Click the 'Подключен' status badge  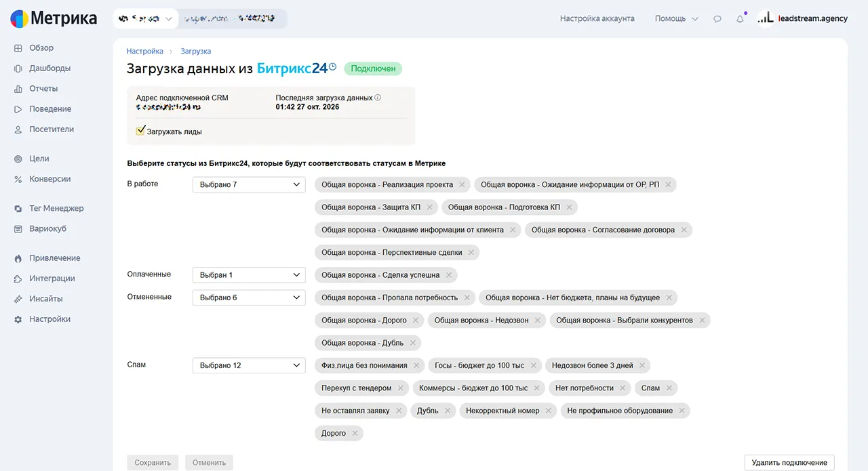coord(373,68)
